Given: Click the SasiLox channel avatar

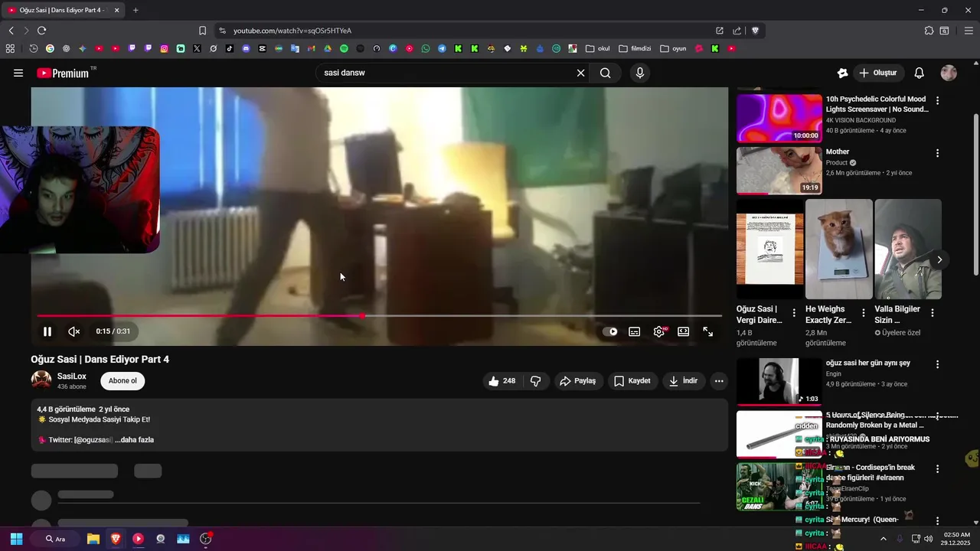Looking at the screenshot, I should [41, 380].
